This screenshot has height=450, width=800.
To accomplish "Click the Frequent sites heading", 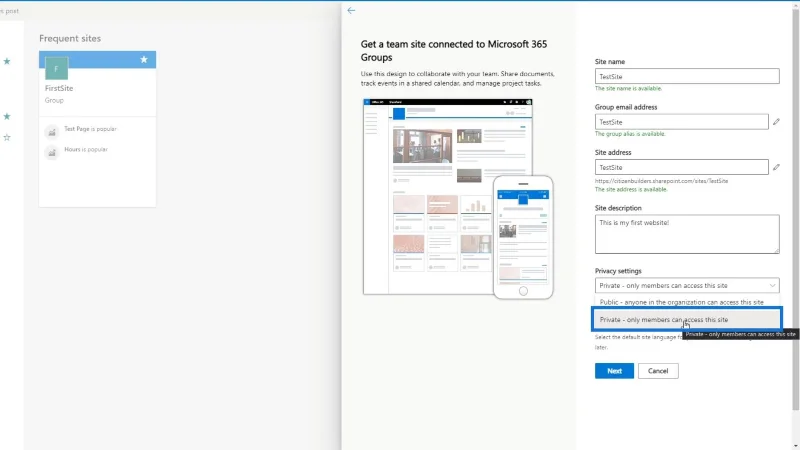I will coord(70,38).
